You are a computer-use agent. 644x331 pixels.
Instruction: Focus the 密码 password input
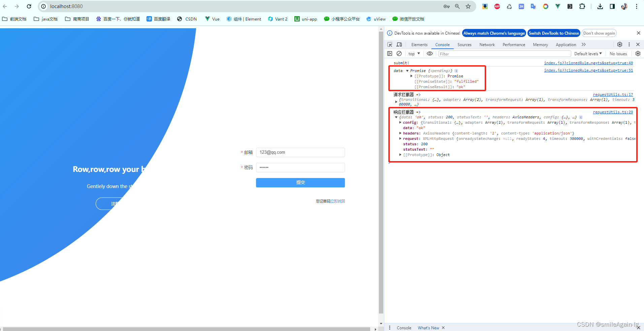pyautogui.click(x=300, y=168)
